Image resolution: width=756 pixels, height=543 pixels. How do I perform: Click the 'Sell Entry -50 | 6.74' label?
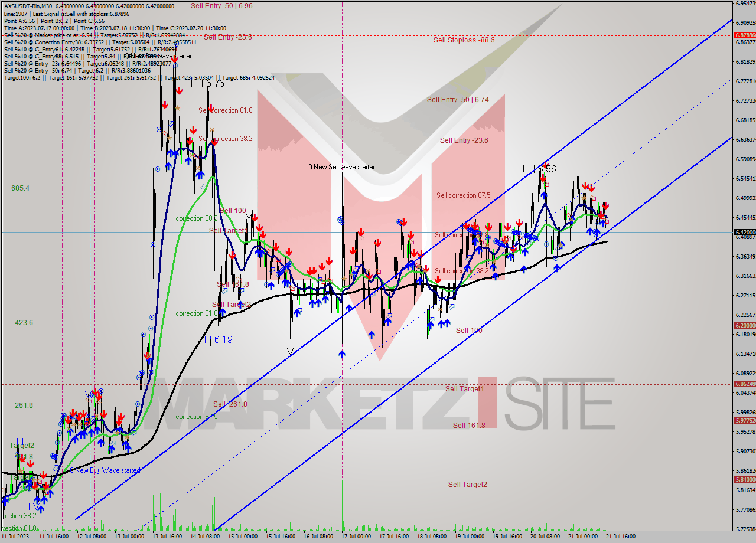(x=458, y=100)
